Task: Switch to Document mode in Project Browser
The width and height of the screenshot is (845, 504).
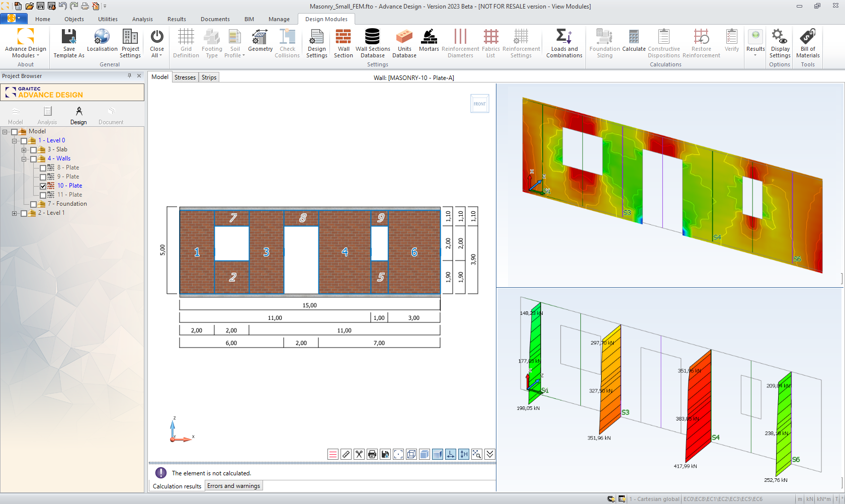Action: click(111, 116)
